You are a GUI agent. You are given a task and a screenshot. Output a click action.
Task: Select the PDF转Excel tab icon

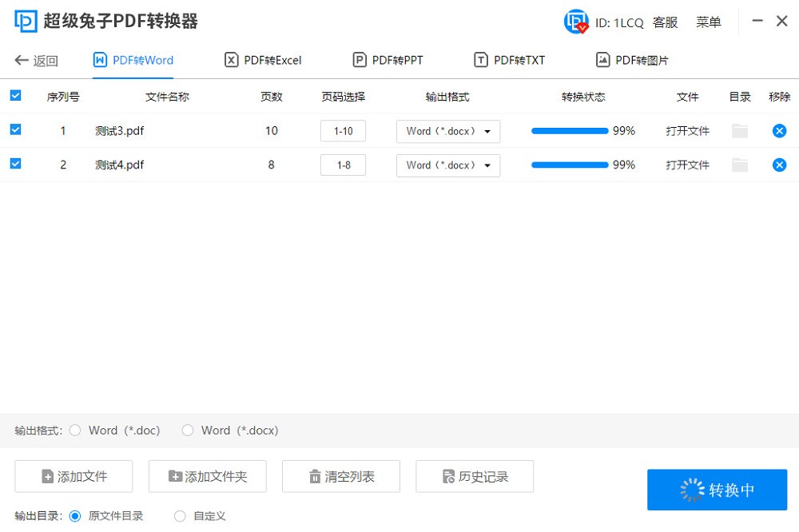pyautogui.click(x=230, y=59)
